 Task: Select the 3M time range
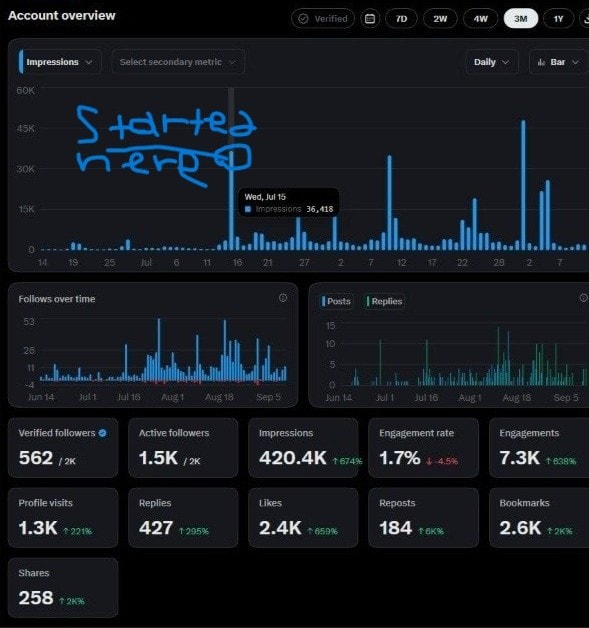521,19
